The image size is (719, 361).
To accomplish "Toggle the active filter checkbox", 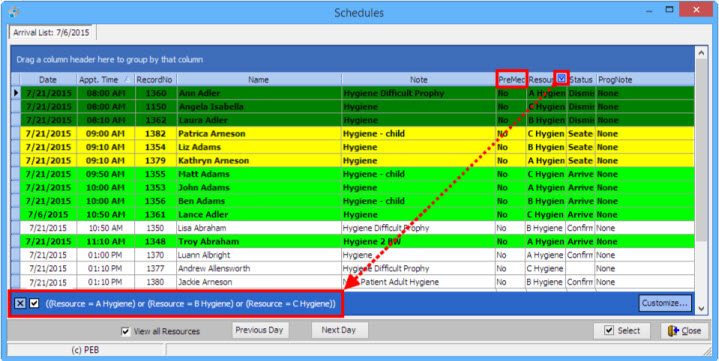I will [34, 304].
